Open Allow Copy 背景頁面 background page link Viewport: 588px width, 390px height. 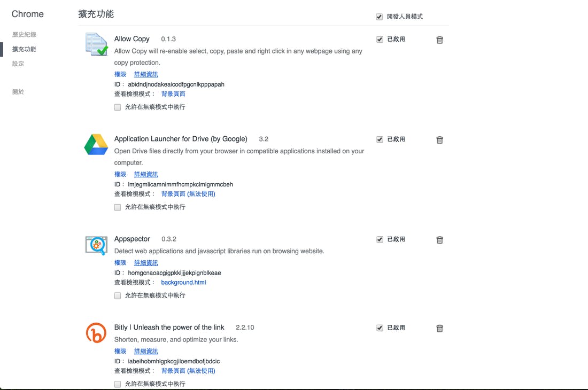point(173,94)
